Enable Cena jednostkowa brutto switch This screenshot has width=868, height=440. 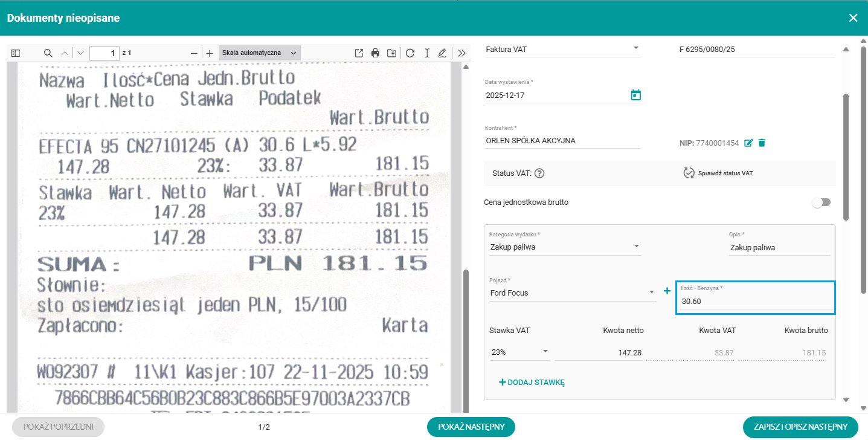(x=821, y=202)
